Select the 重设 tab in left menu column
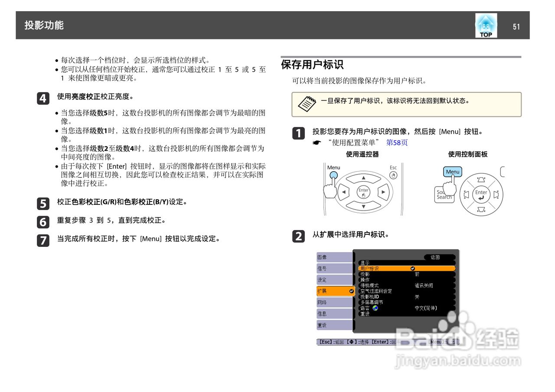Screen dimensions: 555x392 334,325
